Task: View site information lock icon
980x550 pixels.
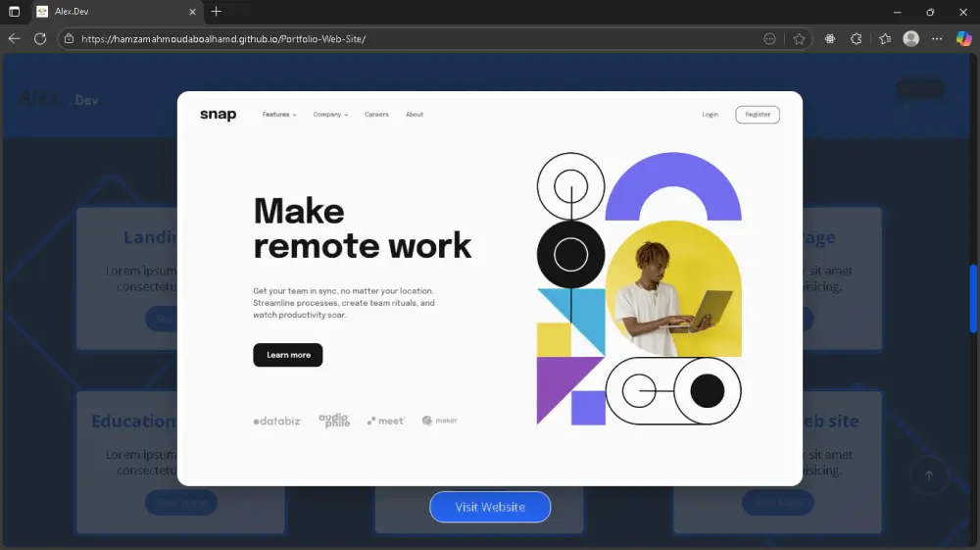Action: (69, 39)
